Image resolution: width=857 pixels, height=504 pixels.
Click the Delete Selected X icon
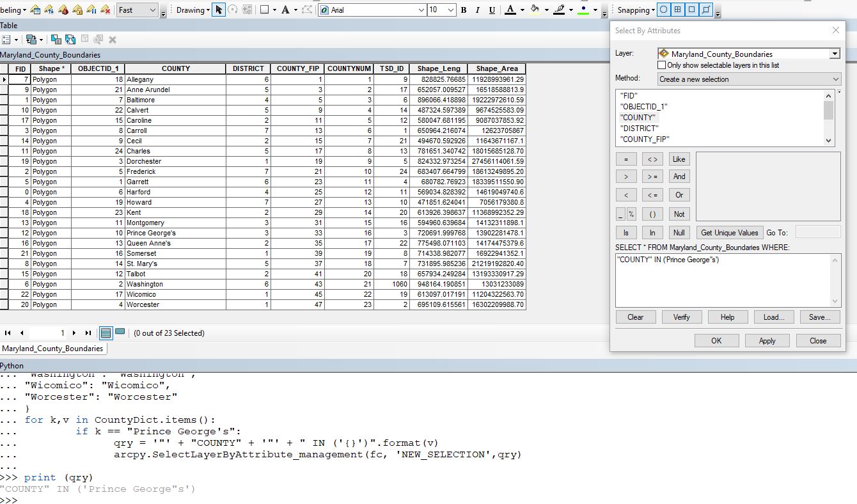(x=113, y=40)
